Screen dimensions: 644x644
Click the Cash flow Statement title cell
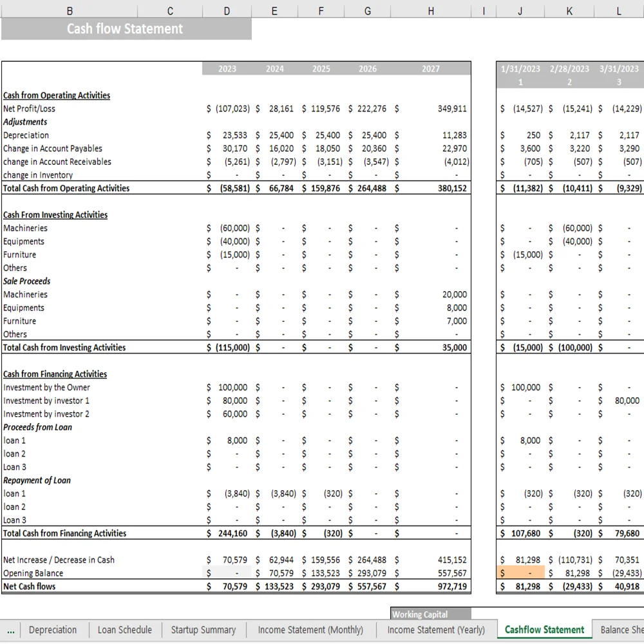pyautogui.click(x=124, y=28)
